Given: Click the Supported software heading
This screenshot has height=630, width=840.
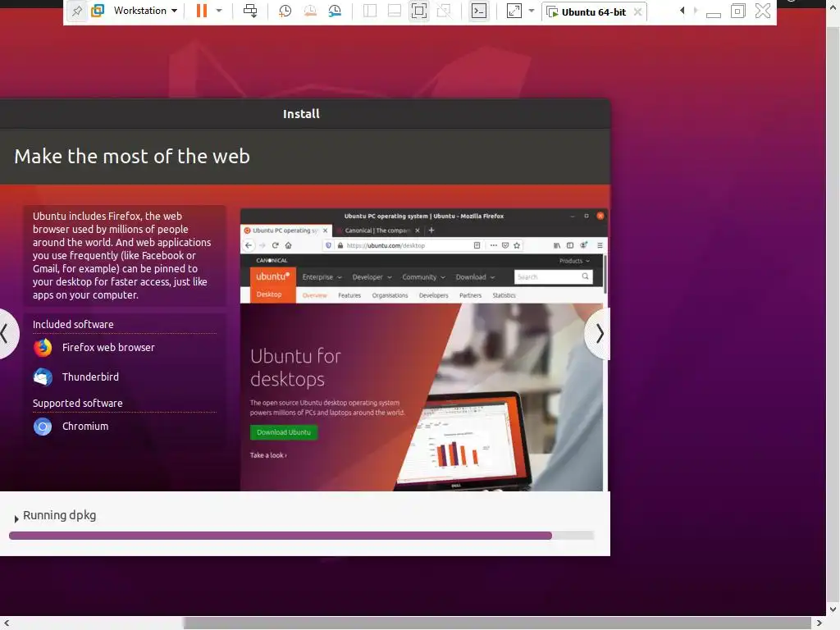Looking at the screenshot, I should click(78, 403).
